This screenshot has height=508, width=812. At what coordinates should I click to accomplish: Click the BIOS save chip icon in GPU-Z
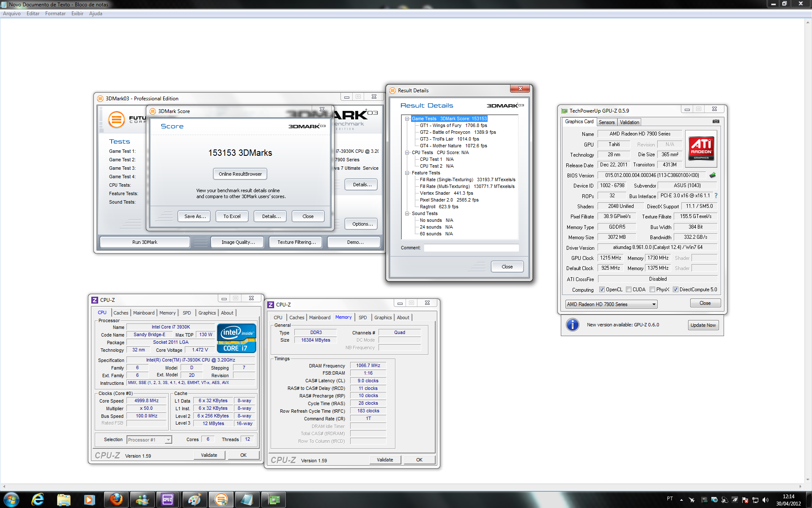tap(713, 175)
